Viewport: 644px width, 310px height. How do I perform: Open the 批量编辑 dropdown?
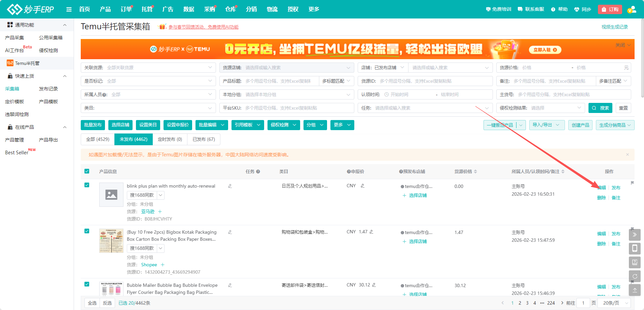coord(211,125)
